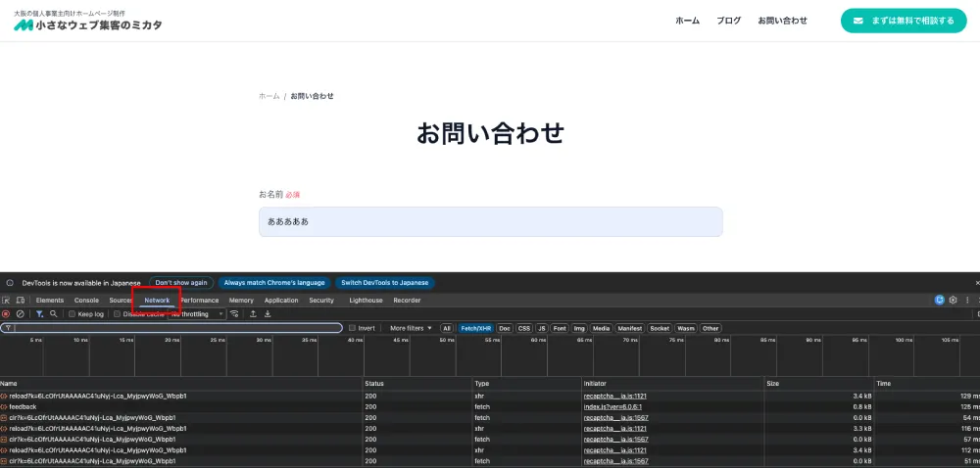Toggle the Font type filter
This screenshot has height=468, width=980.
point(560,328)
